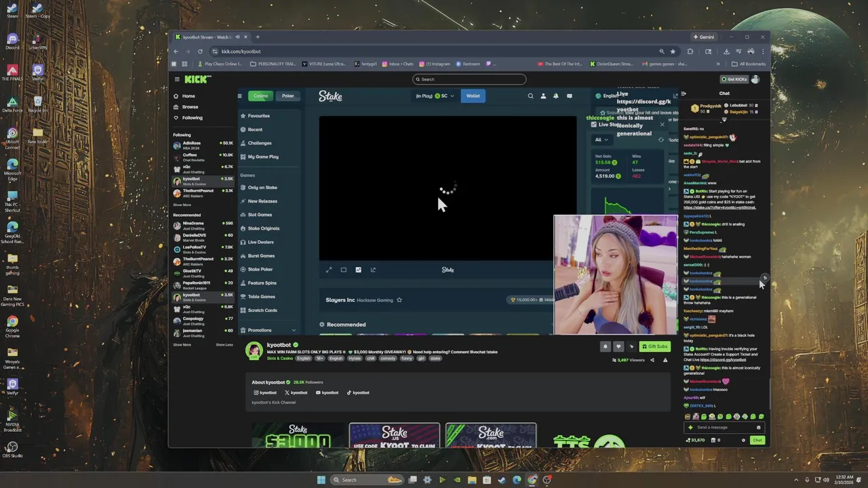Reload the page in Chrome
This screenshot has height=488, width=868.
click(200, 52)
